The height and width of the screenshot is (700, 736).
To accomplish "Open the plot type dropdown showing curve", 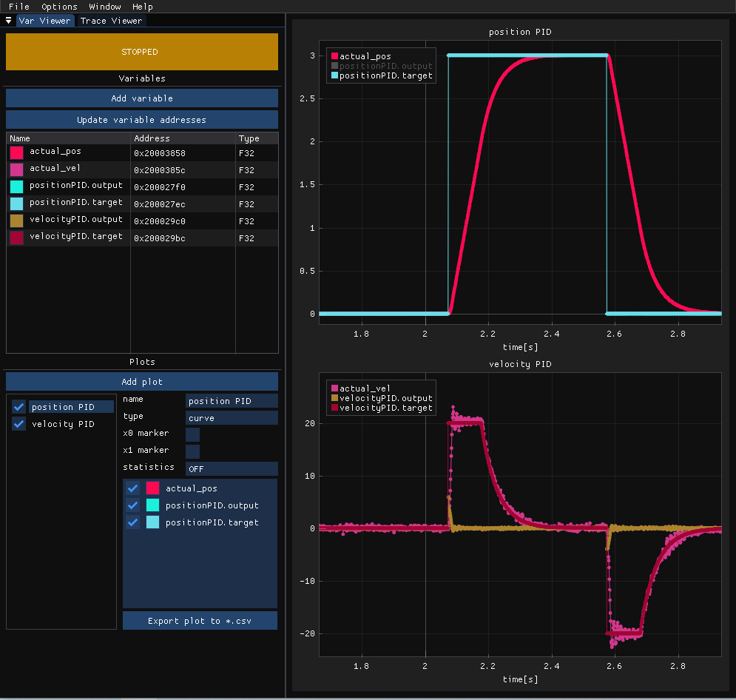I will pyautogui.click(x=231, y=417).
